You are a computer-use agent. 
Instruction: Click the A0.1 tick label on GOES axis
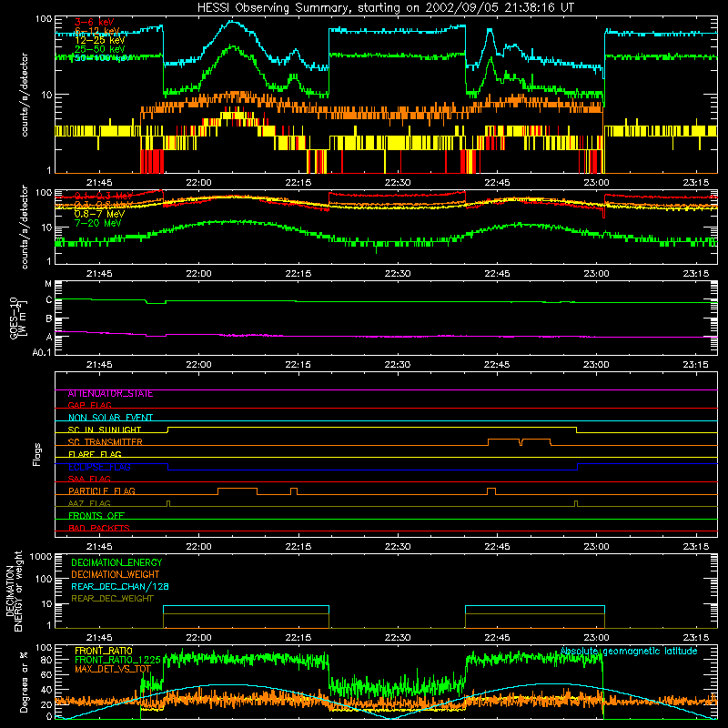42,353
